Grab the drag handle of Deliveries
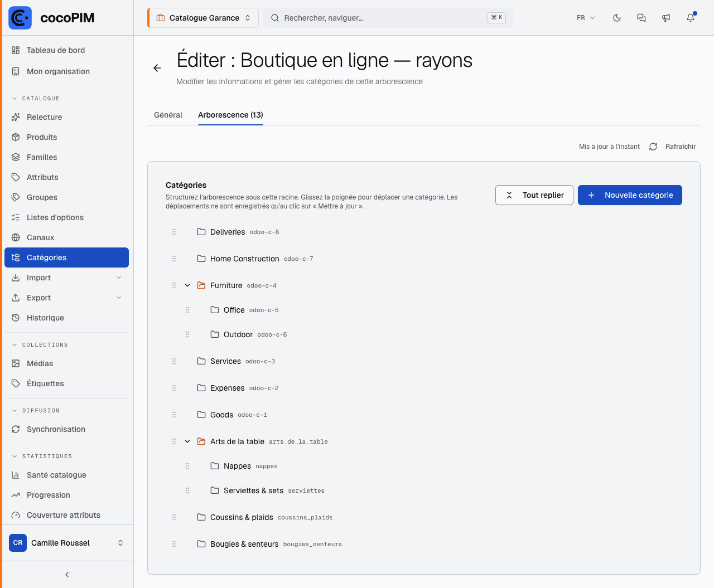 click(174, 232)
